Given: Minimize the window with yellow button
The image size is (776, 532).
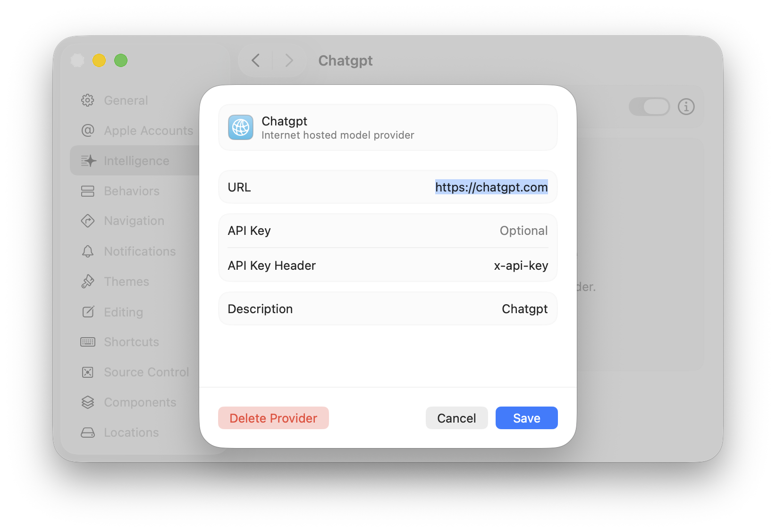Looking at the screenshot, I should pos(99,60).
